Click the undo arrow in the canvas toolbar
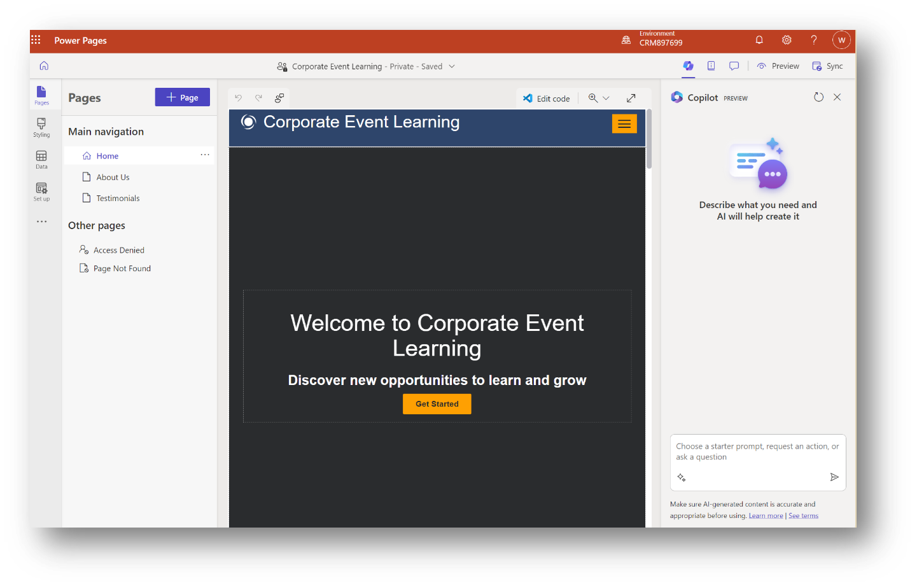The image size is (917, 588). coord(239,98)
